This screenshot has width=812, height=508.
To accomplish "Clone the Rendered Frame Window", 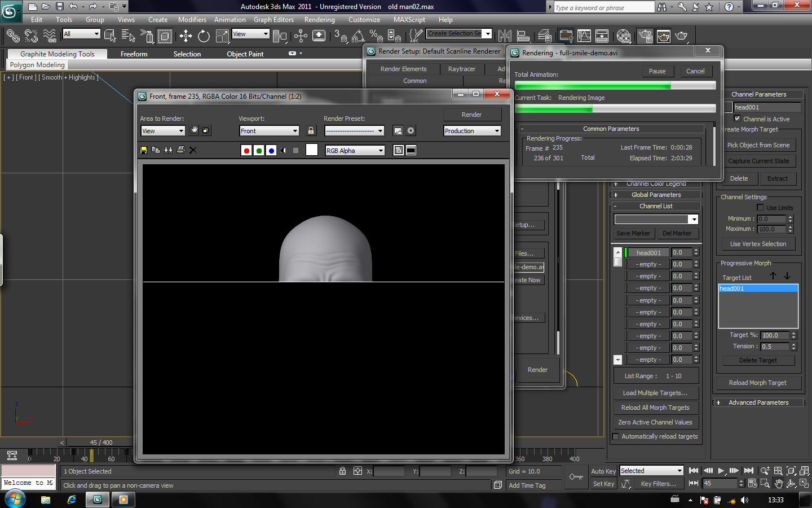I will point(167,150).
